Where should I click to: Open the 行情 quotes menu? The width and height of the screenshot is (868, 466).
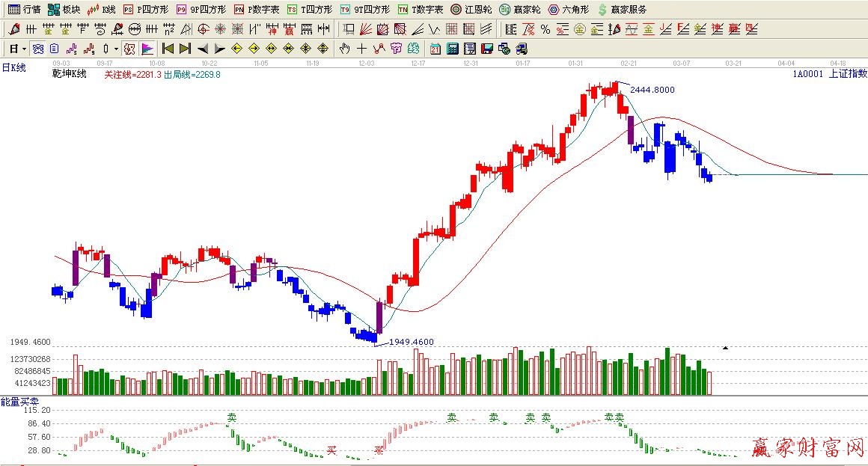click(25, 10)
